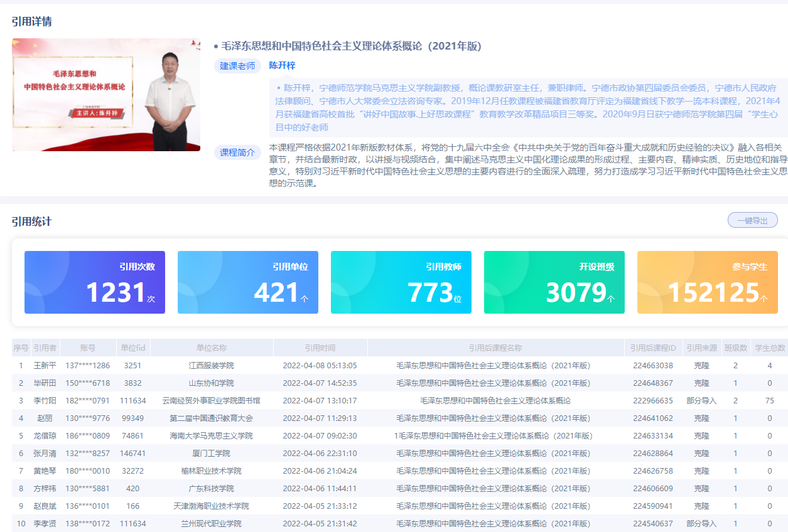Select the 引用教师 773 statistics card

coord(401,282)
